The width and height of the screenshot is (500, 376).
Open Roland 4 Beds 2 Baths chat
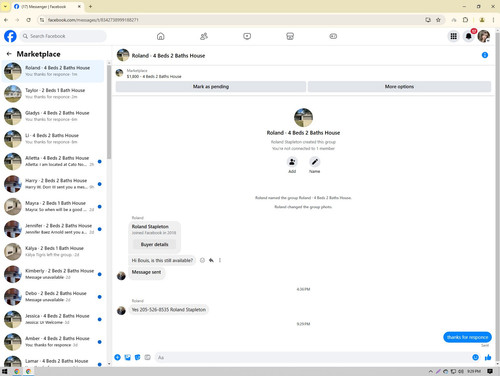tap(53, 71)
